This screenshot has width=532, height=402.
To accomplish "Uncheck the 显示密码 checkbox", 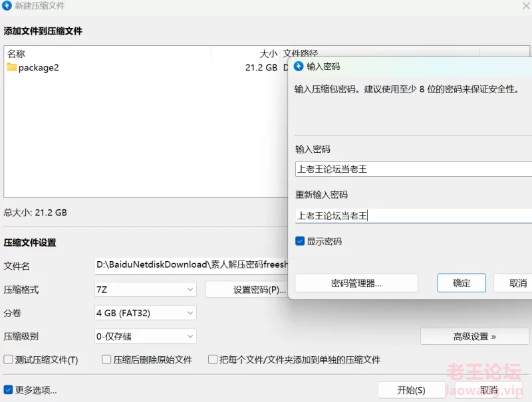I will coord(300,241).
